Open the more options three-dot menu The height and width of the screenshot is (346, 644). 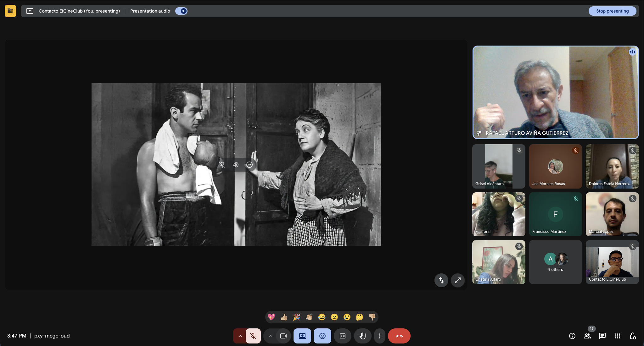coord(379,336)
